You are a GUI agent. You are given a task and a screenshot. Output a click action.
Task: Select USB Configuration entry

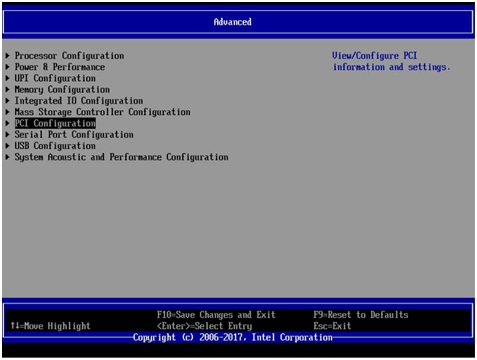point(55,146)
